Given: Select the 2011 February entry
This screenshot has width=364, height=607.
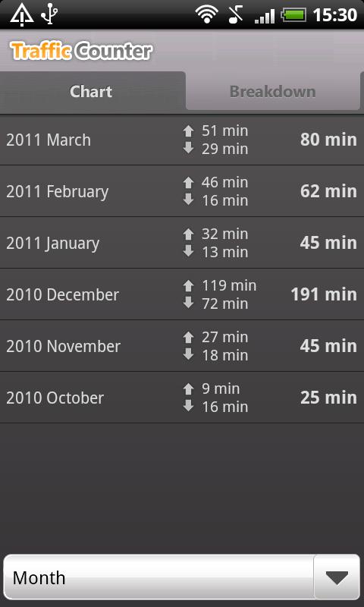Looking at the screenshot, I should coord(182,191).
